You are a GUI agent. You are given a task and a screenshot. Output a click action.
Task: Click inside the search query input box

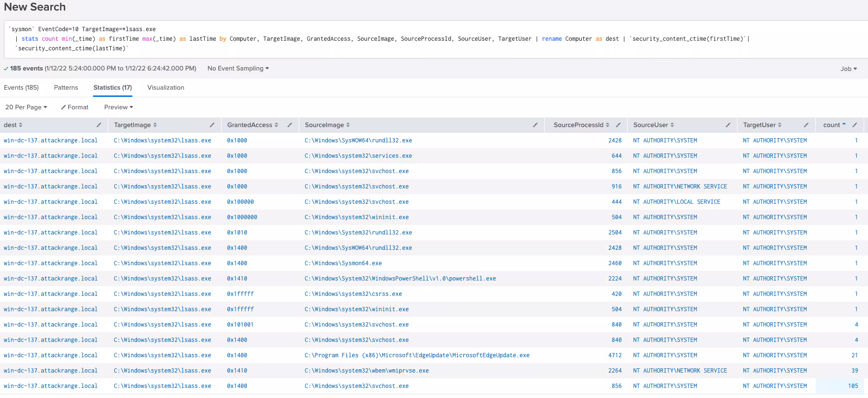[x=432, y=39]
